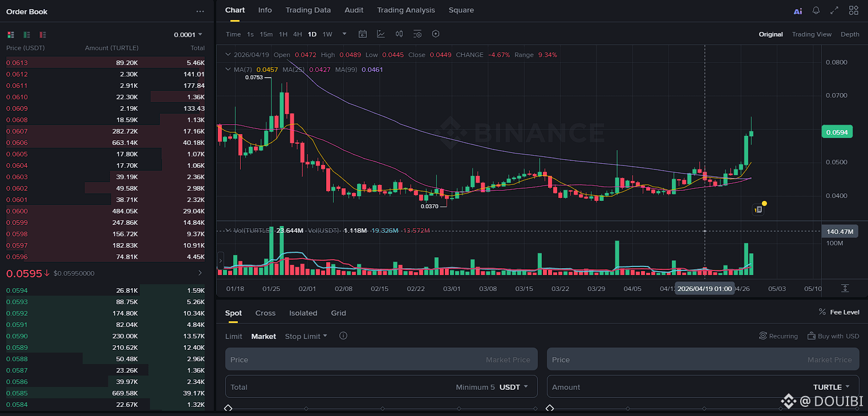Collapse the OHLC data legend chevron
The image size is (868, 416).
click(x=229, y=55)
